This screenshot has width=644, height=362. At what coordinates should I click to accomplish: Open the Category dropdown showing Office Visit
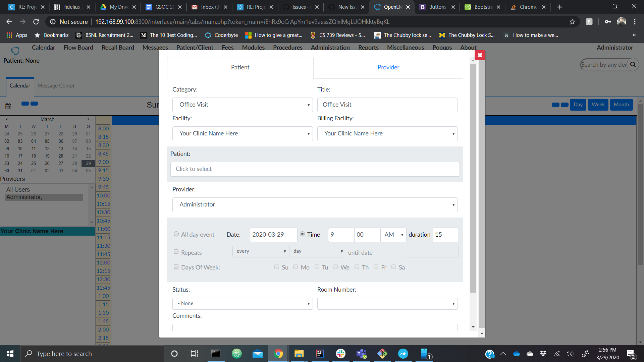point(242,105)
